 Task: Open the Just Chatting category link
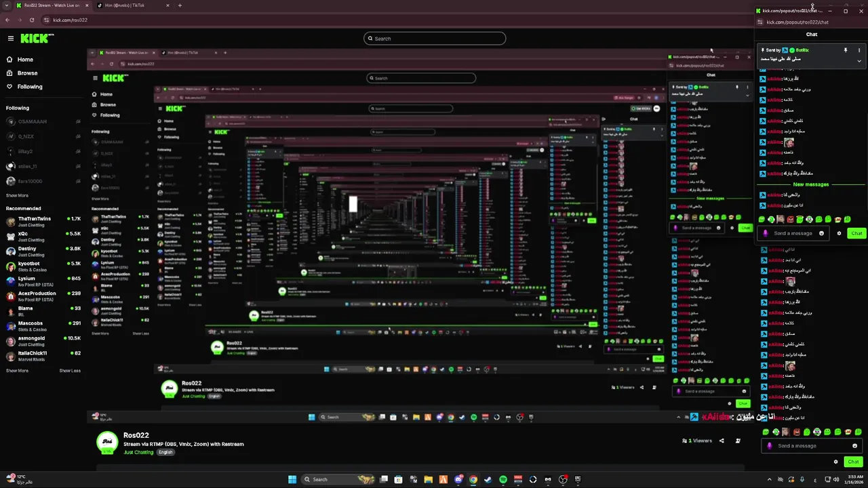pyautogui.click(x=138, y=452)
